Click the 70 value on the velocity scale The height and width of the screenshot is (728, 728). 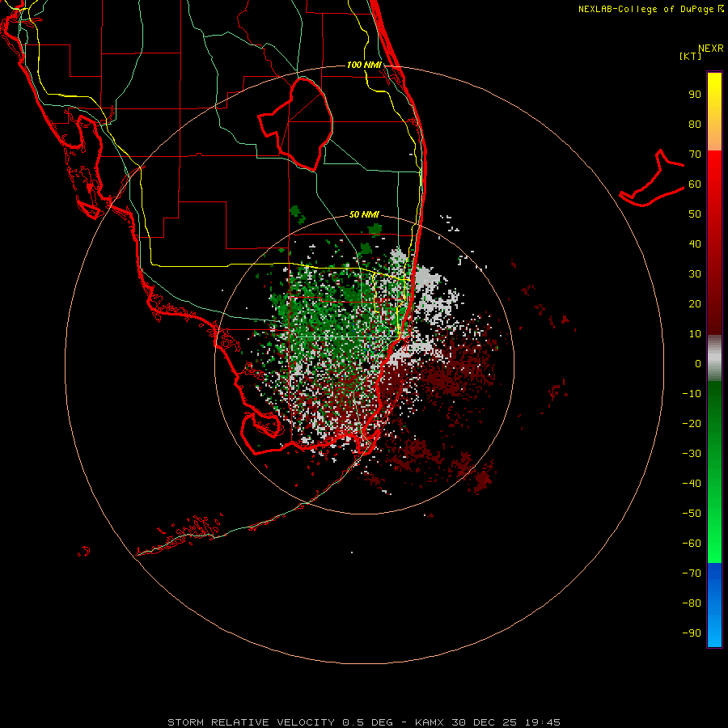(695, 154)
